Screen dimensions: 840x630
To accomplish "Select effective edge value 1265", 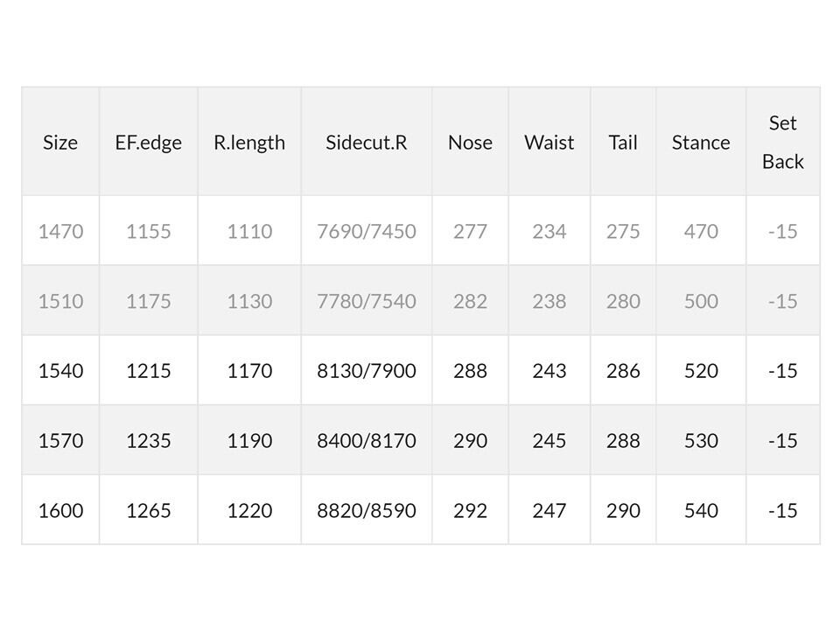I will click(x=148, y=510).
